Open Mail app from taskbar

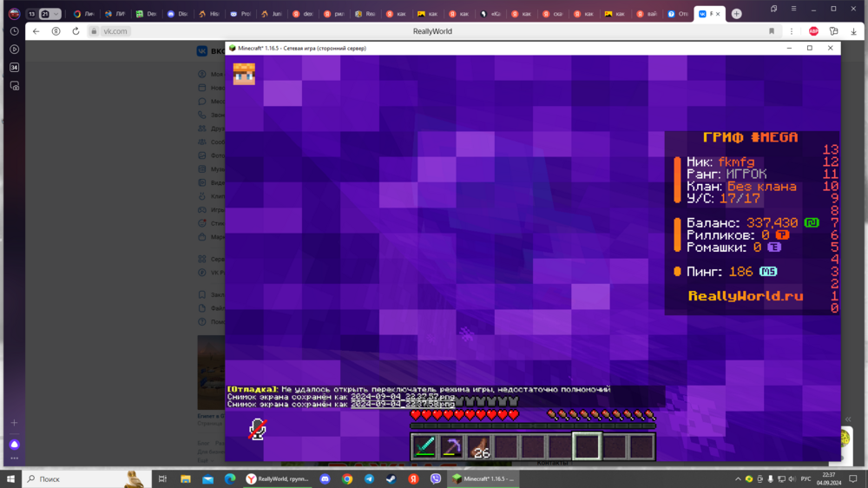coord(207,478)
